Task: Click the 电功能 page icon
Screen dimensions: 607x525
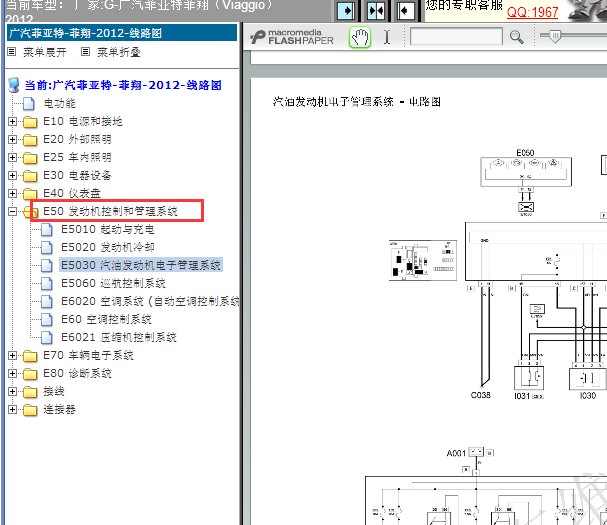Action: pos(29,104)
